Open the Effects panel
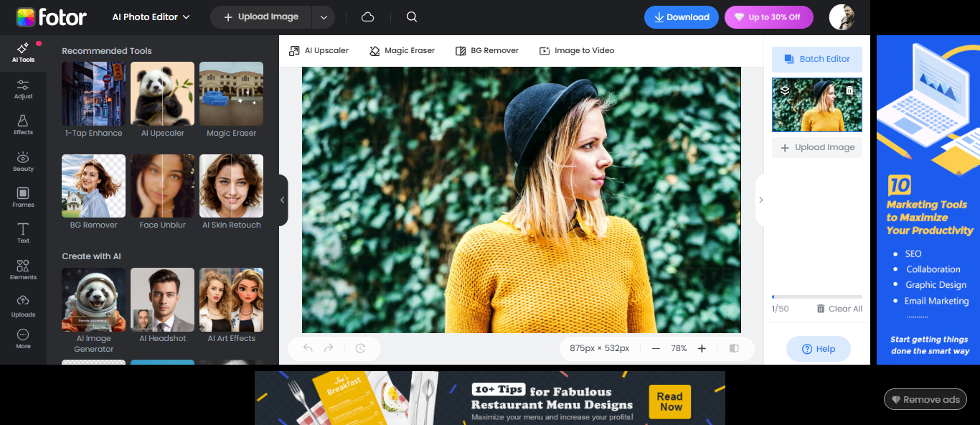This screenshot has height=425, width=980. 23,125
